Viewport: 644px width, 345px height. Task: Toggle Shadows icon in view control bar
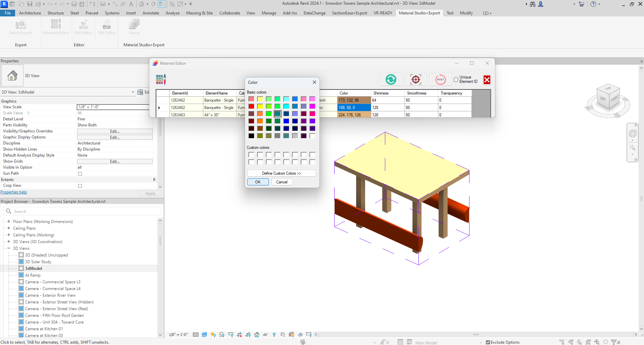coord(222,335)
